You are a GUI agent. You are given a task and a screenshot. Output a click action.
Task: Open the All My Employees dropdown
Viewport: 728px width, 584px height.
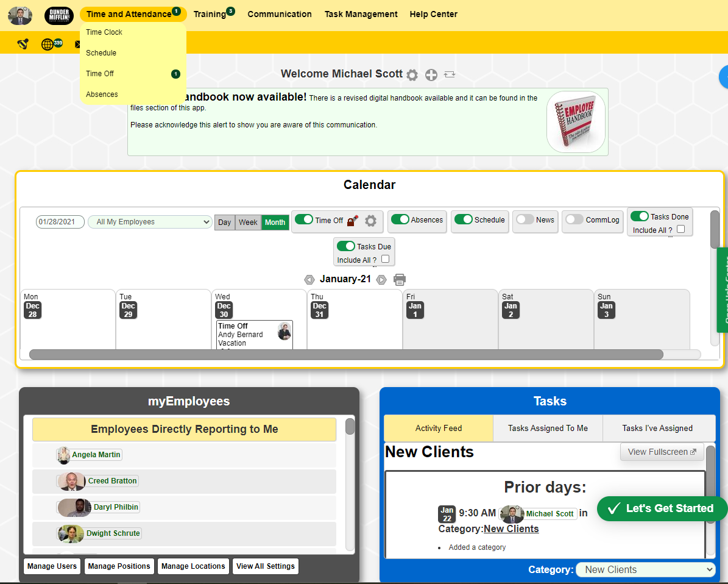tap(150, 222)
